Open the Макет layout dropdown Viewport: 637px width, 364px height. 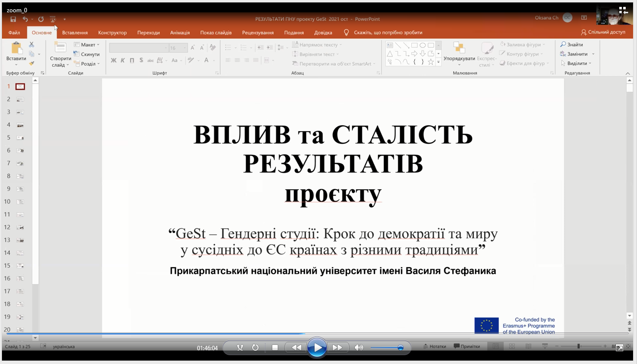click(87, 45)
